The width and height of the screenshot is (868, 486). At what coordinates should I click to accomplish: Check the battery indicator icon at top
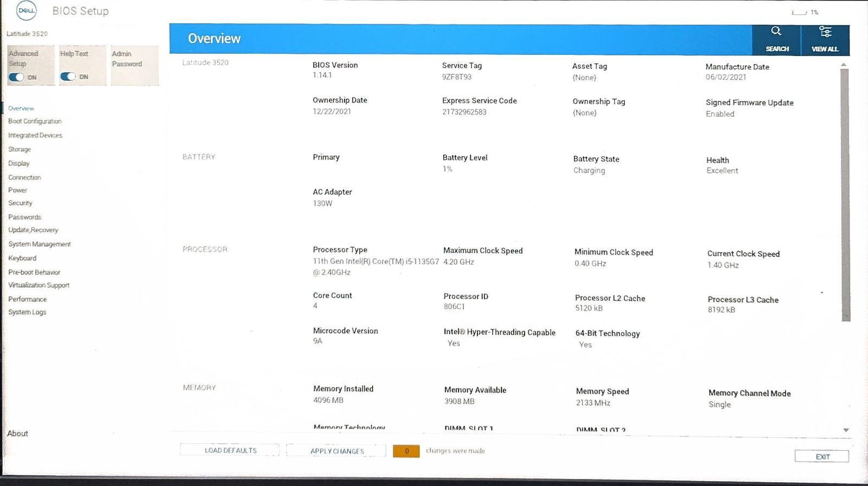(799, 12)
